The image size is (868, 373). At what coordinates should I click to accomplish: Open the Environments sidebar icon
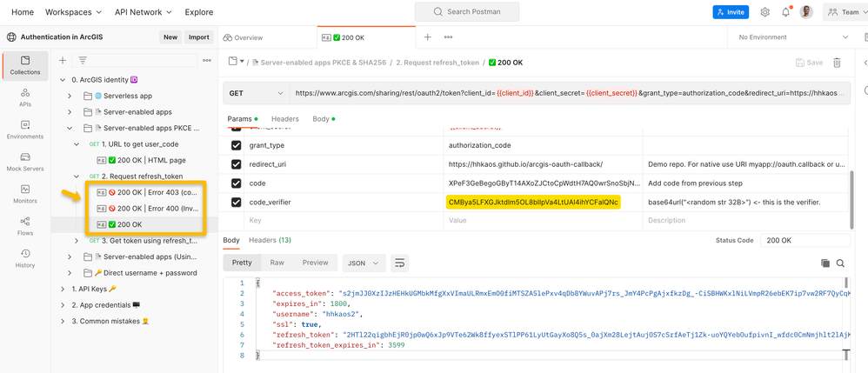[25, 130]
